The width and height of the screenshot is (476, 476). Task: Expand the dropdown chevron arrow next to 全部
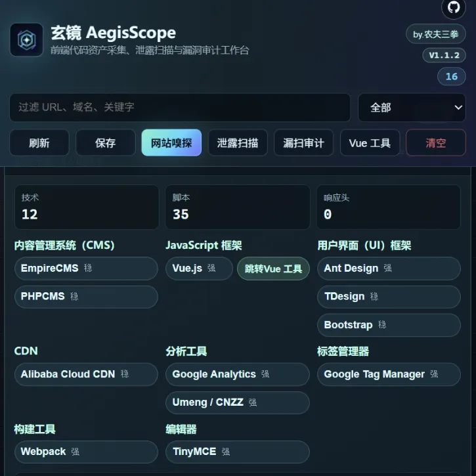tap(458, 108)
